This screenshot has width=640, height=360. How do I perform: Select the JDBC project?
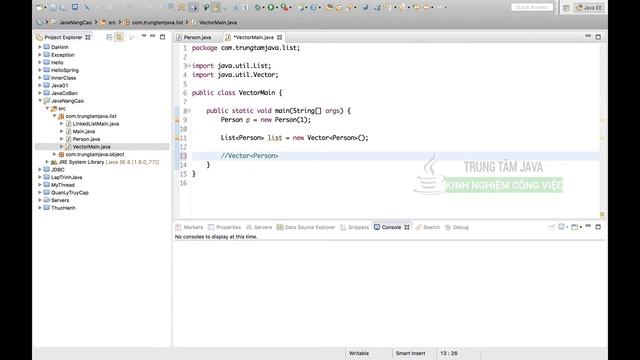[58, 169]
